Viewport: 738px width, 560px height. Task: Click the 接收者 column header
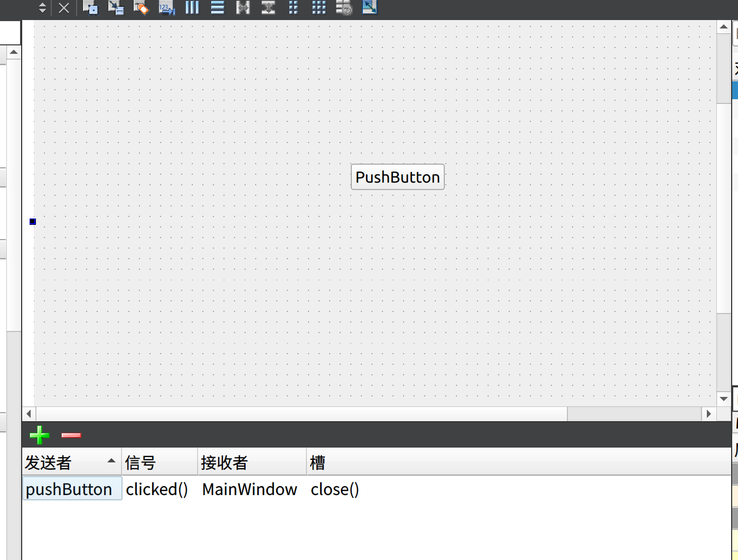[253, 462]
